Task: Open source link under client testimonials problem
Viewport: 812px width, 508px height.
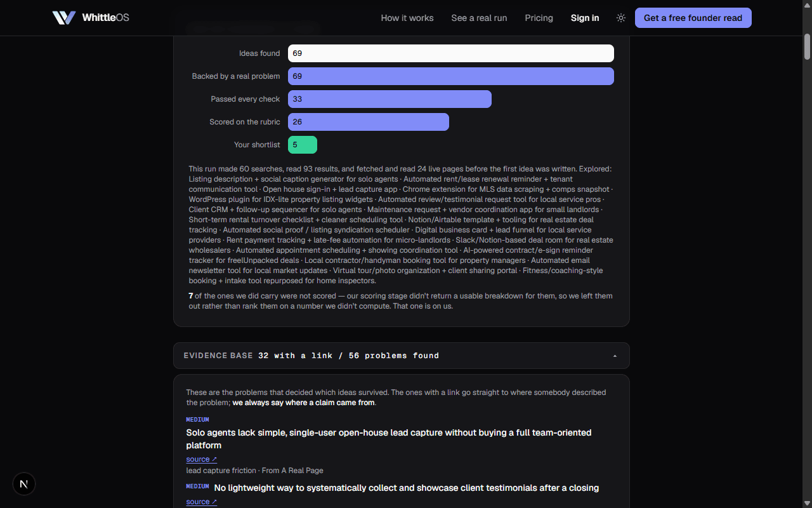Action: 202,502
